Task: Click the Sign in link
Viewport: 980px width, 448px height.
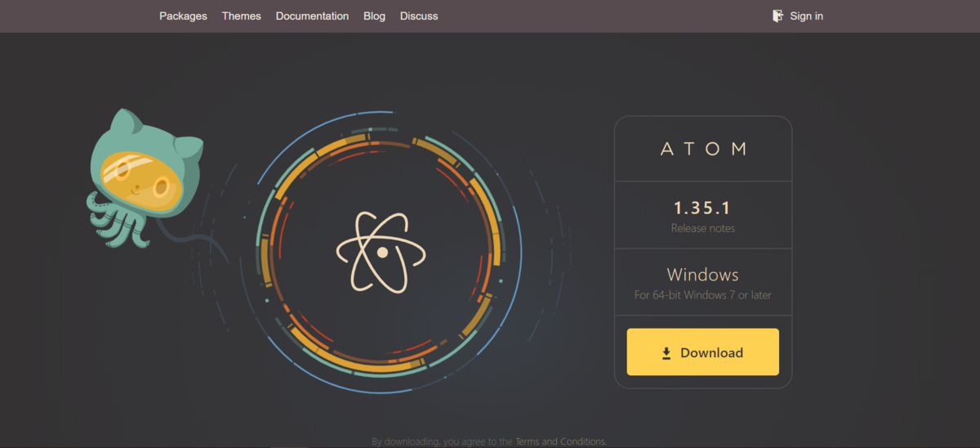Action: (x=806, y=16)
